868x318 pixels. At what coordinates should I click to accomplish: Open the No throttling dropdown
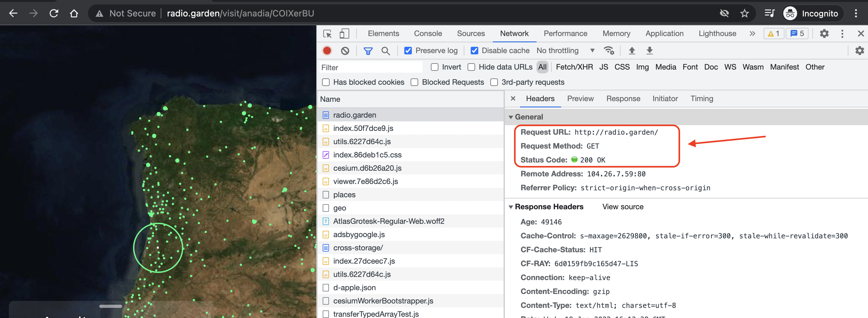coord(565,51)
